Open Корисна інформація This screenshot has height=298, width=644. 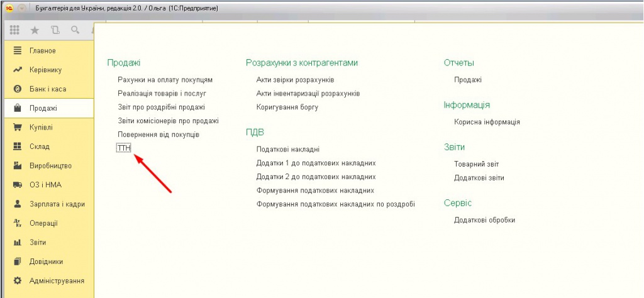(x=487, y=122)
